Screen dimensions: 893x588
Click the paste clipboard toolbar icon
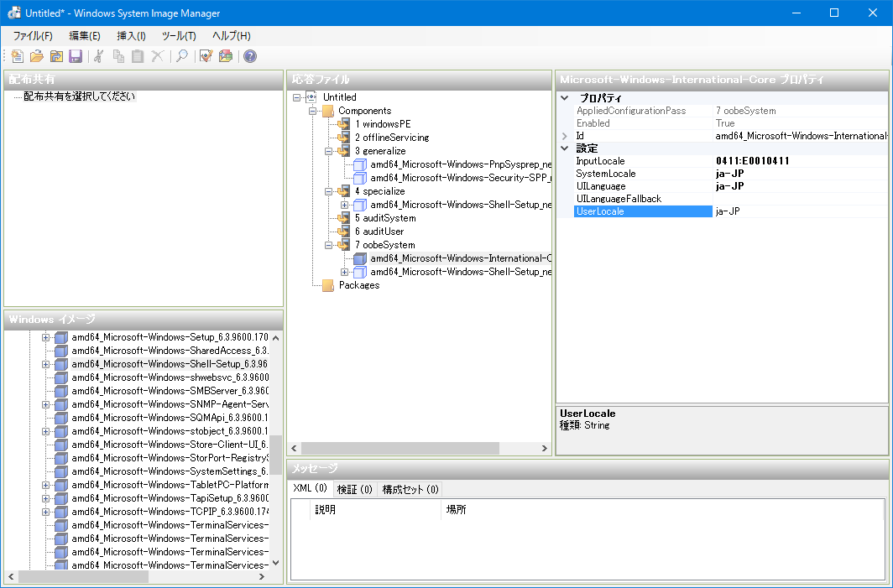point(138,56)
